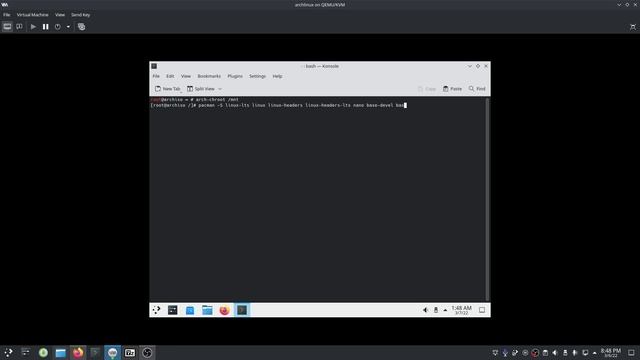Click the Paste button in Konsole

coord(452,89)
